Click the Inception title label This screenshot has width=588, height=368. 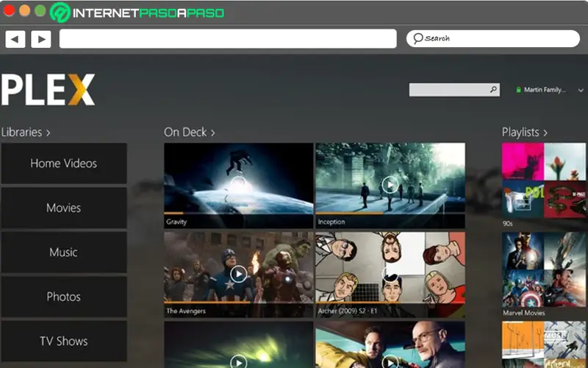point(331,222)
